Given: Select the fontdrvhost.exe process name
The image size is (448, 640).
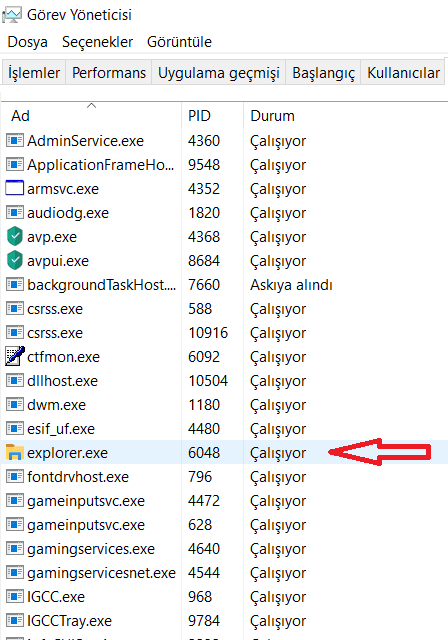Looking at the screenshot, I should point(78,477).
